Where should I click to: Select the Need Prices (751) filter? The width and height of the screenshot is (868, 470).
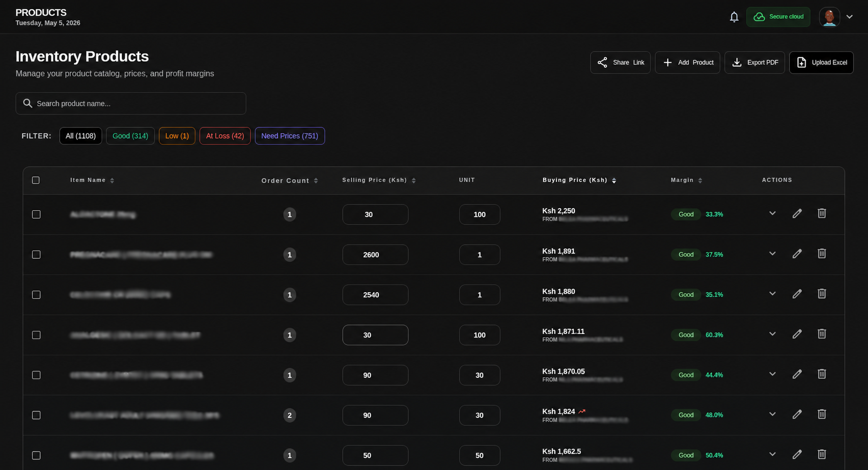pos(290,136)
